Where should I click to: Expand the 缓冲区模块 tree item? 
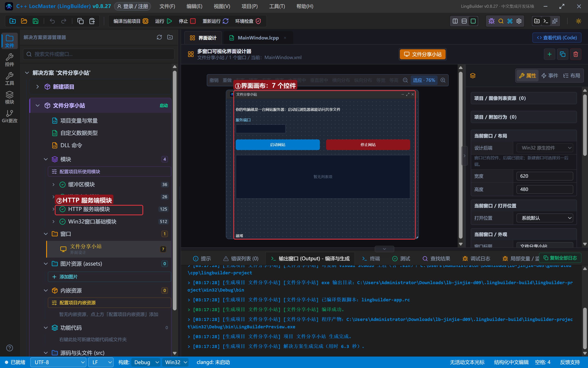pos(54,184)
